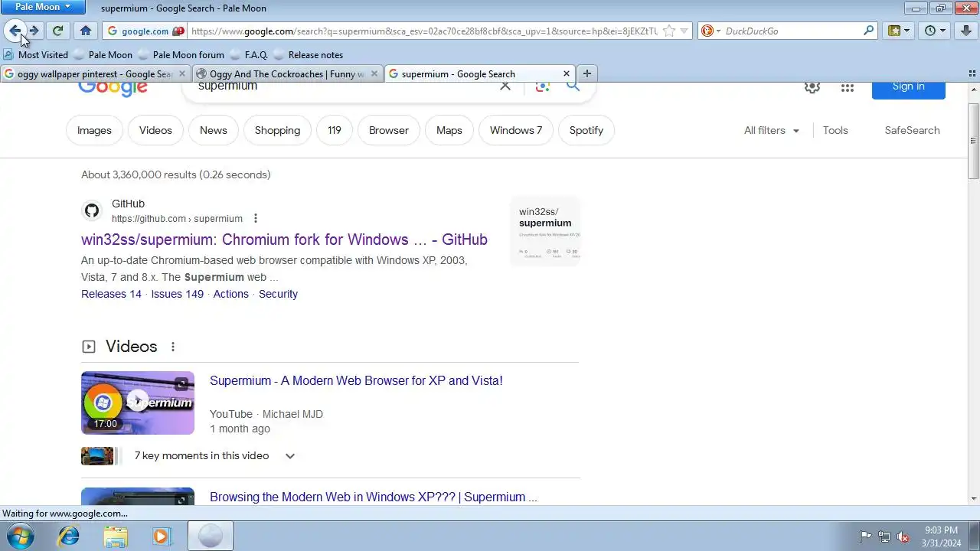Click the google.com site identity badge
980x551 pixels.
pyautogui.click(x=145, y=31)
